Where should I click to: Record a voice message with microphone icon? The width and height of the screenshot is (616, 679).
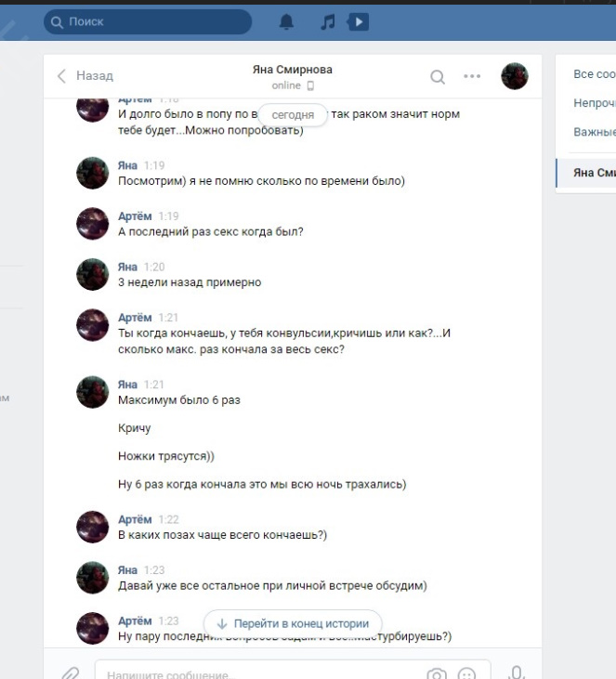click(517, 672)
